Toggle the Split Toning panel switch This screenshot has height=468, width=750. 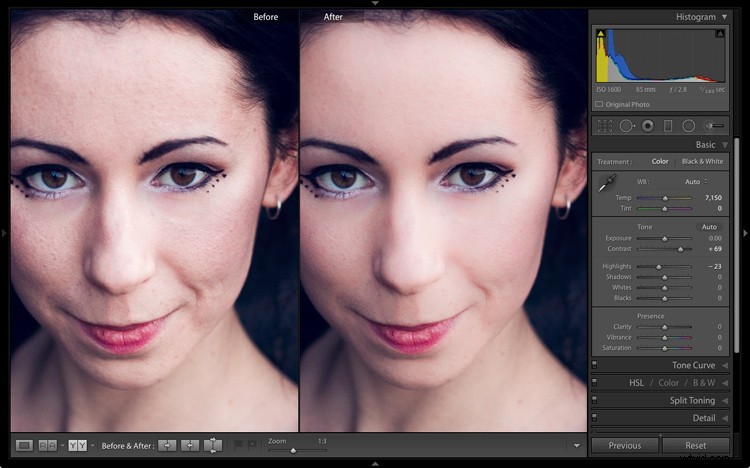(595, 400)
